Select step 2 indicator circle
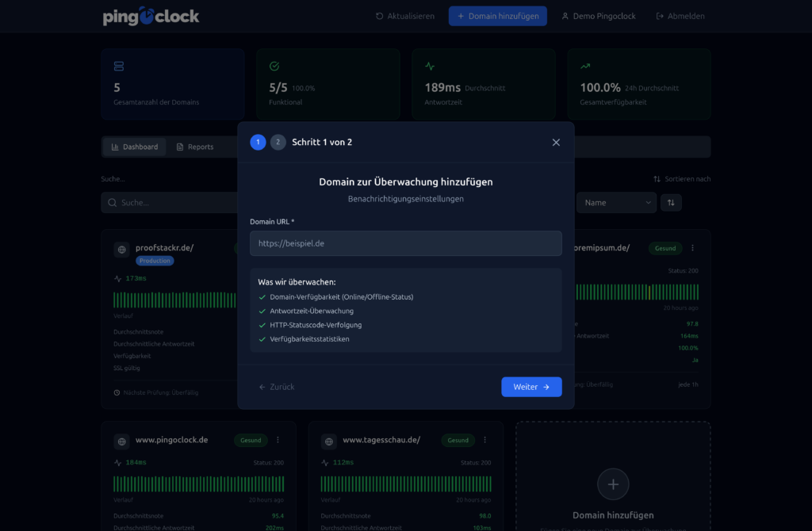This screenshot has height=531, width=812. pyautogui.click(x=278, y=143)
